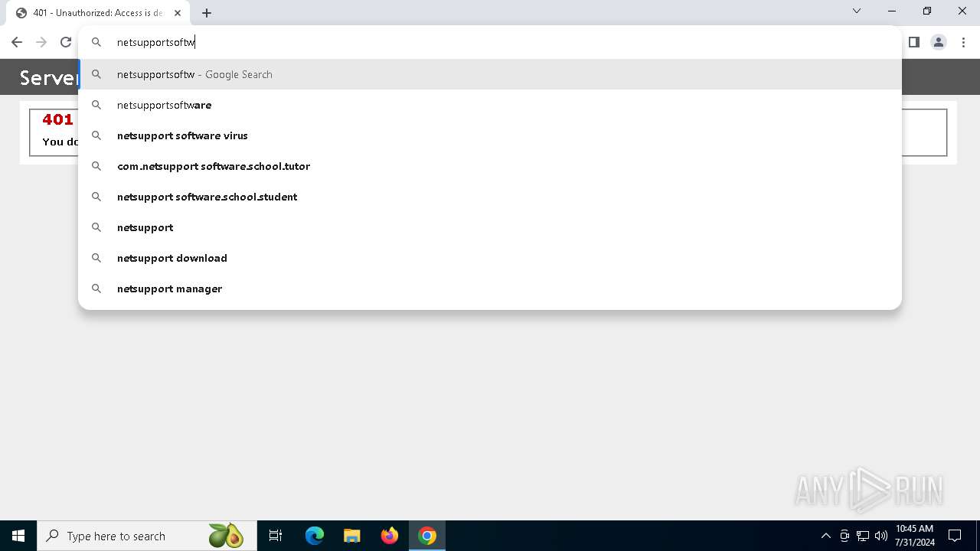
Task: Open the side panel icon in Chrome toolbar
Action: (x=913, y=42)
